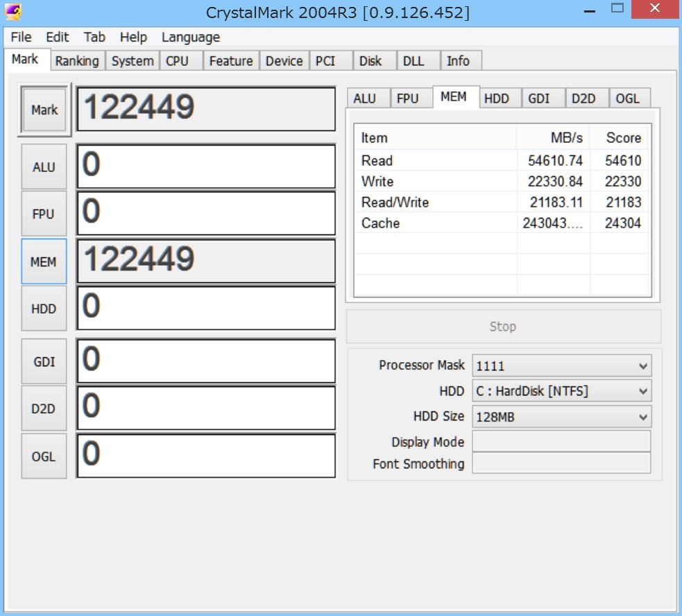
Task: Open the Language menu
Action: coord(190,37)
